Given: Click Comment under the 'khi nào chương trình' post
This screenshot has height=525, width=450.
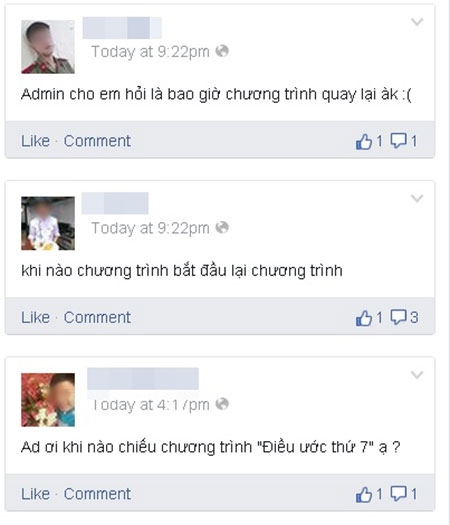Looking at the screenshot, I should [x=97, y=317].
